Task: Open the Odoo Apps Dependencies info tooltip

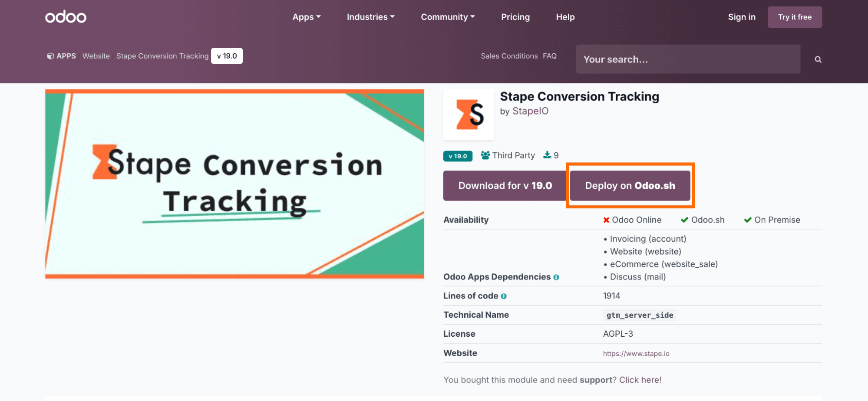Action: point(556,277)
